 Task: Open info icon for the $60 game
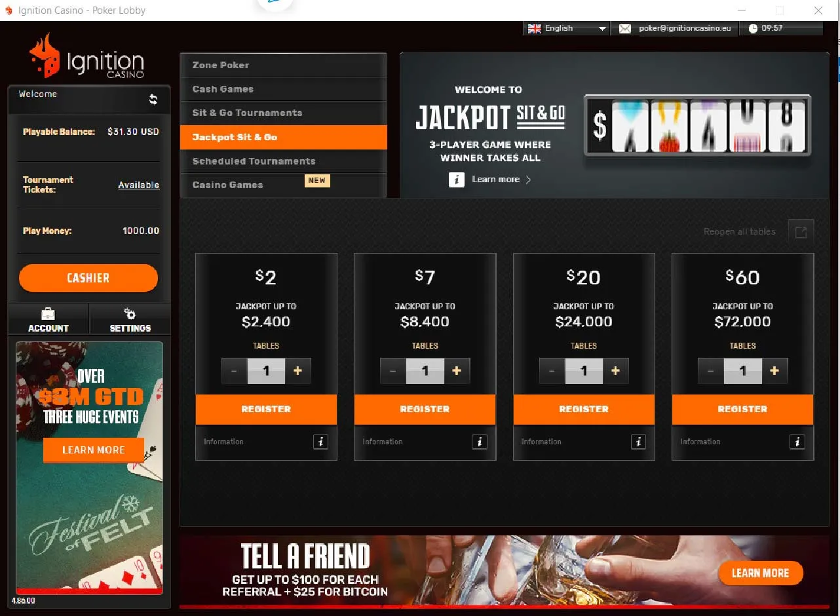coord(797,442)
